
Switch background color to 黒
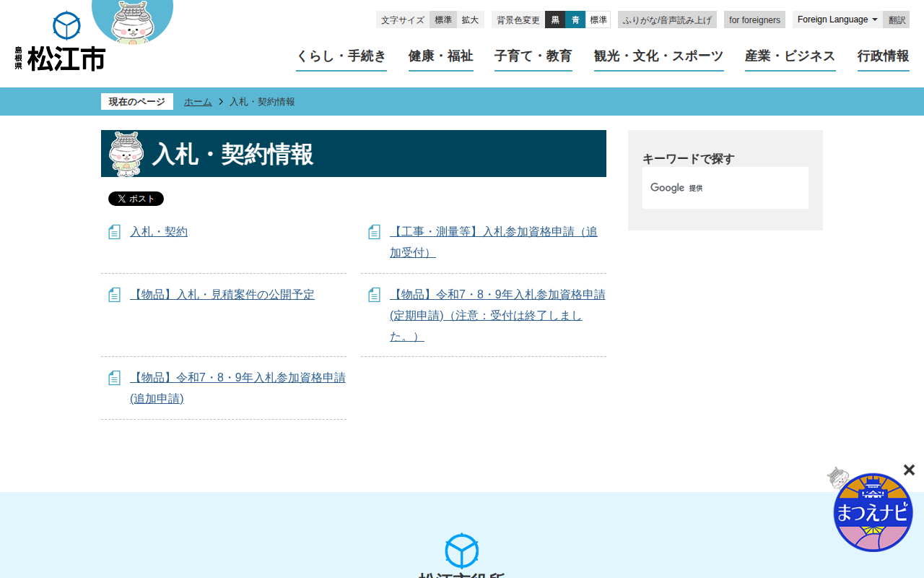click(555, 20)
